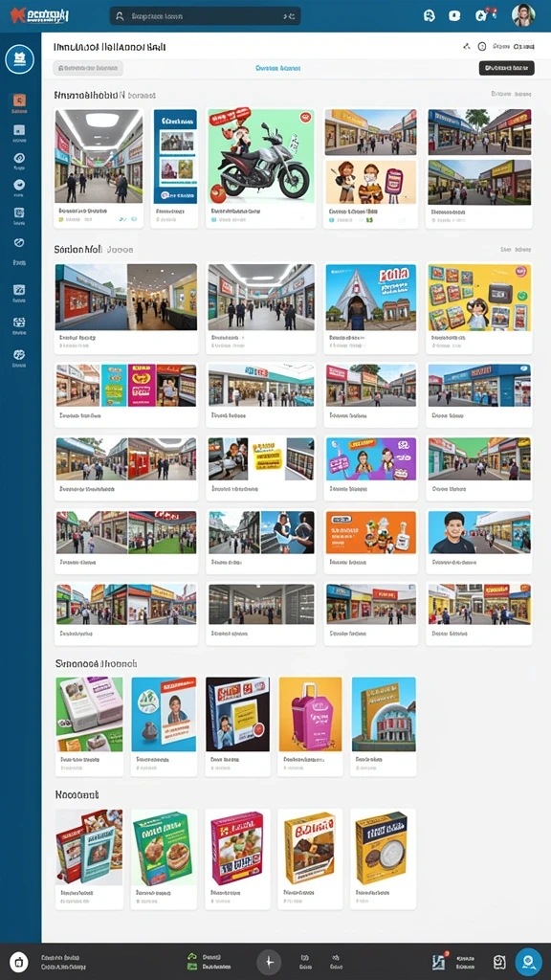Click the round plus button in the bottom bar

[269, 961]
